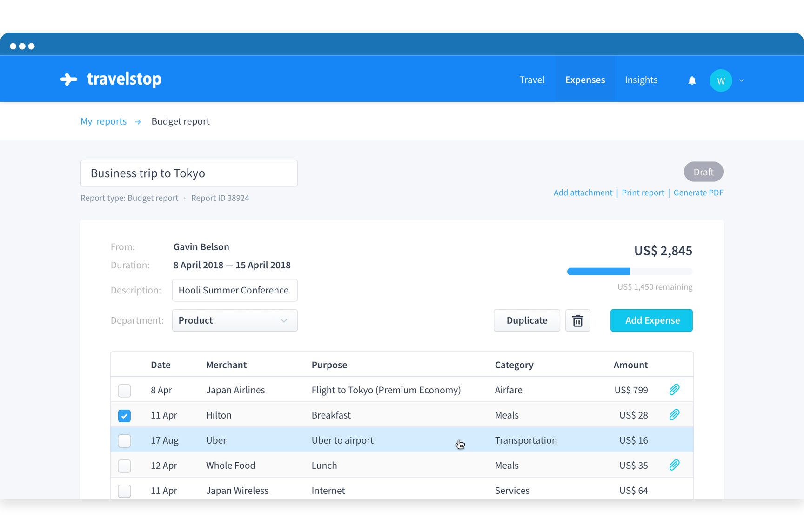This screenshot has height=532, width=804.
Task: Edit the Business trip to Tokyo title field
Action: point(189,173)
